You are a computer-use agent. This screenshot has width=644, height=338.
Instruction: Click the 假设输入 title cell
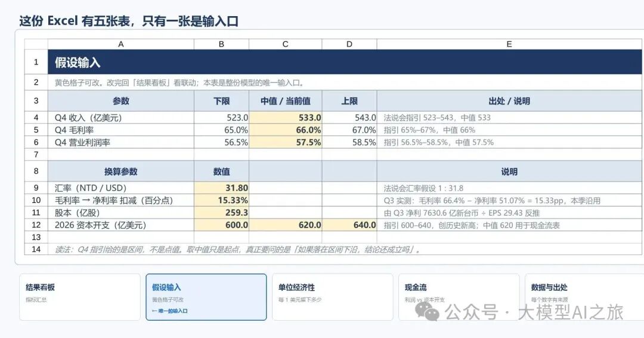(345, 62)
